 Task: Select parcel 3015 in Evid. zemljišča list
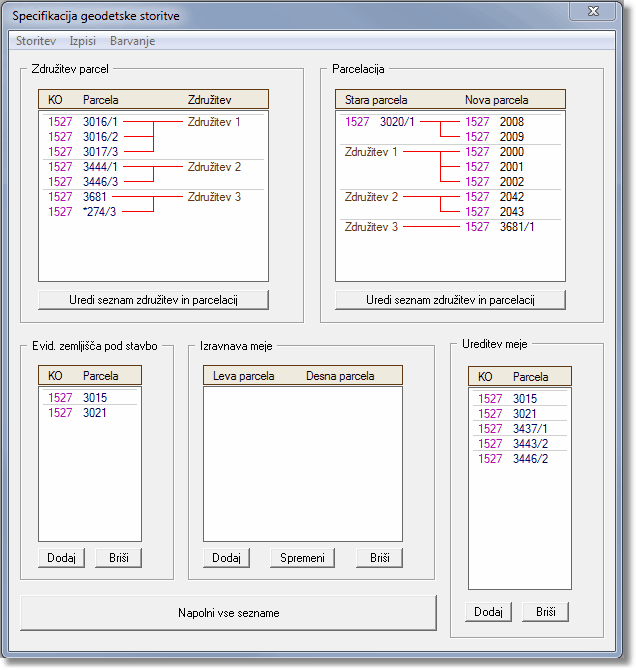pos(95,398)
